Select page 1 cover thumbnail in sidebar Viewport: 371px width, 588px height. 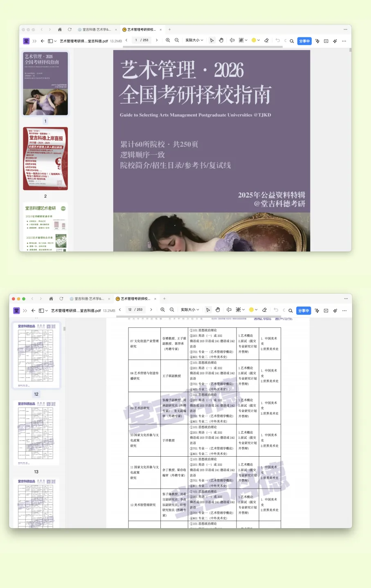[x=45, y=83]
